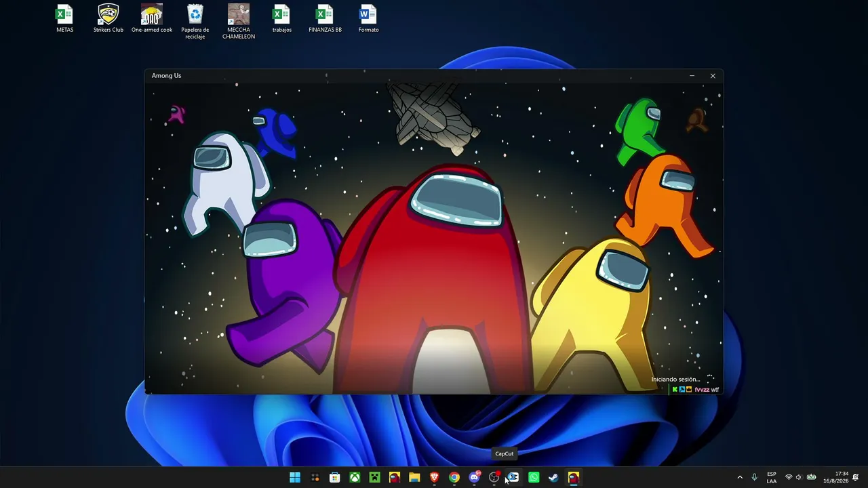Launch the Xbox app from the taskbar
The image size is (868, 488).
tap(355, 477)
